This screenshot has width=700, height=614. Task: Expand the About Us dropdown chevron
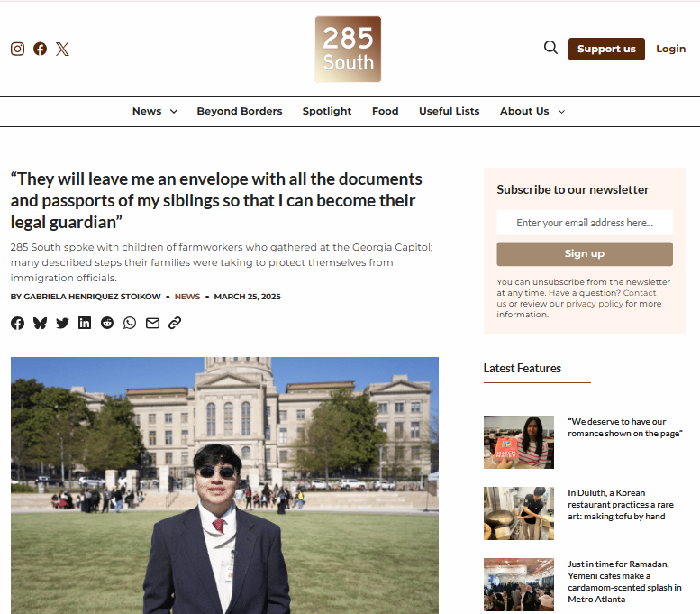click(x=561, y=112)
